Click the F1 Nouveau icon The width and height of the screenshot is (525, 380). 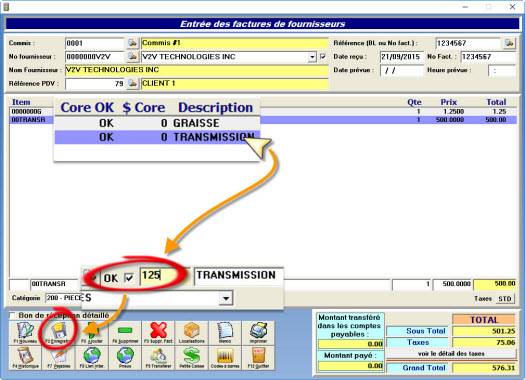tap(25, 333)
